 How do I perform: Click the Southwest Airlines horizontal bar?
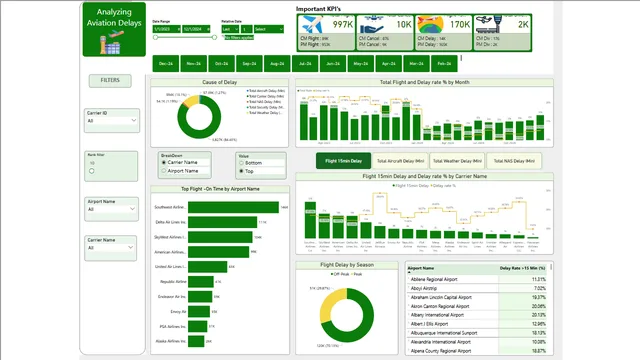click(233, 207)
